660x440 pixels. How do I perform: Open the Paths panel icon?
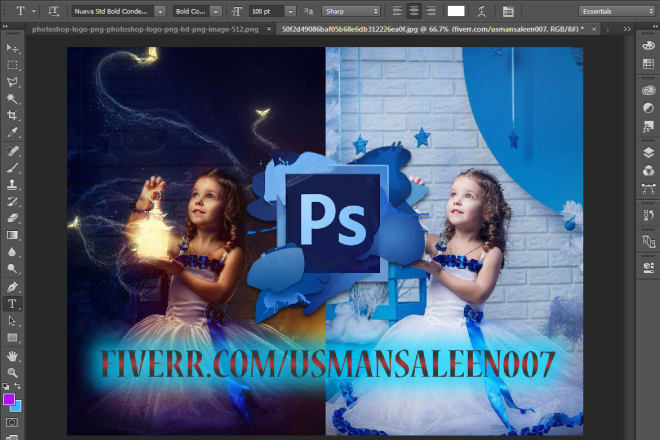coord(648,188)
